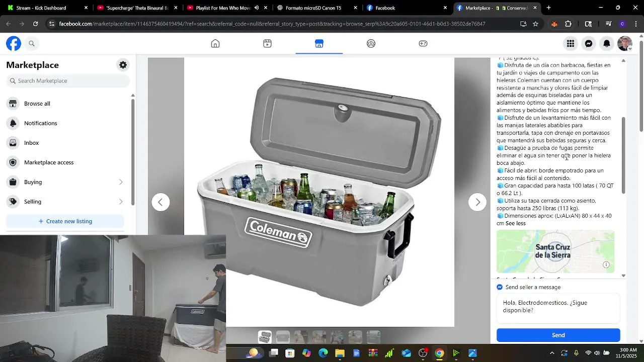Image resolution: width=644 pixels, height=362 pixels.
Task: Send the message to seller
Action: coord(558,335)
